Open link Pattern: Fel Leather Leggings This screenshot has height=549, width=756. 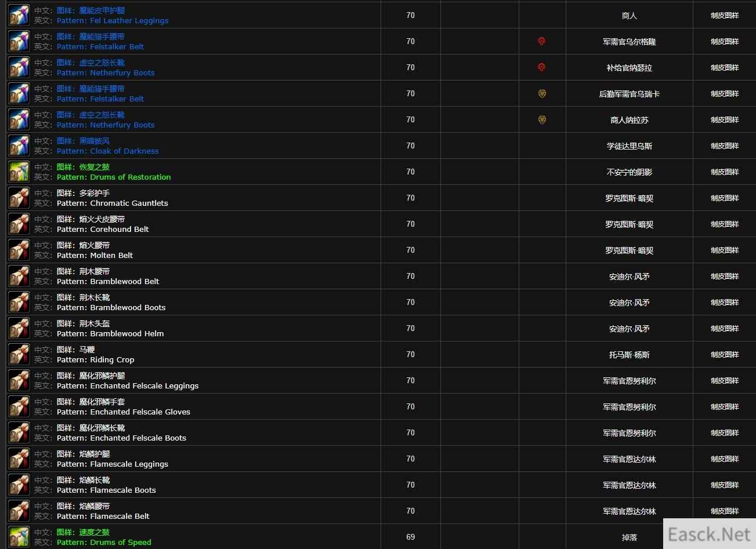(113, 20)
